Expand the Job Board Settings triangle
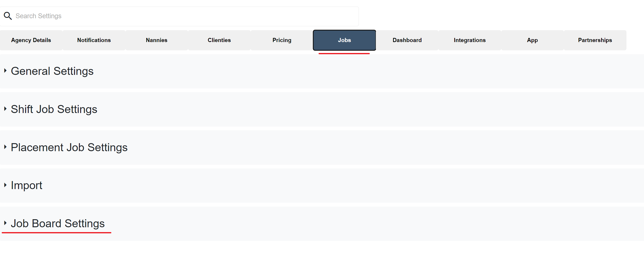Screen dimensions: 644x262 5,223
